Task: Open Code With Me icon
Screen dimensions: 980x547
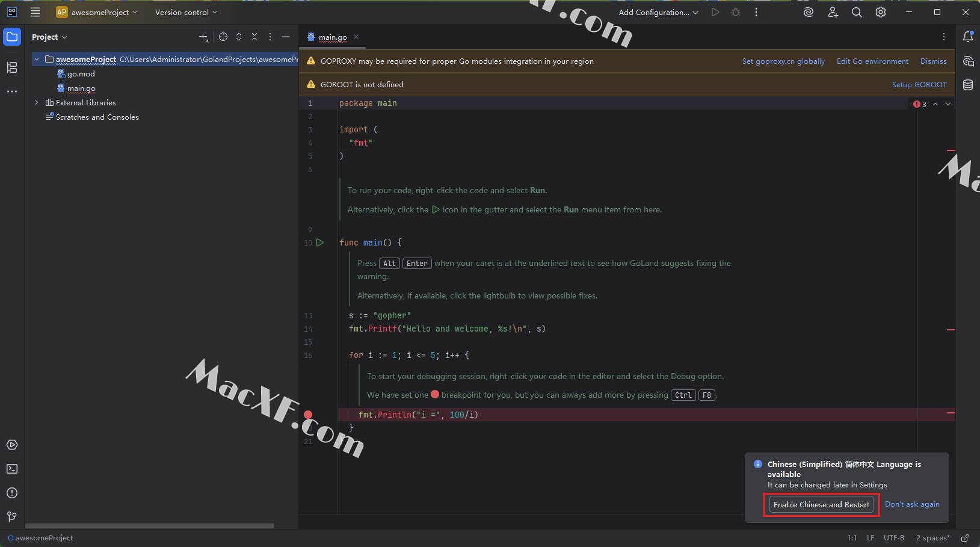Action: 833,12
